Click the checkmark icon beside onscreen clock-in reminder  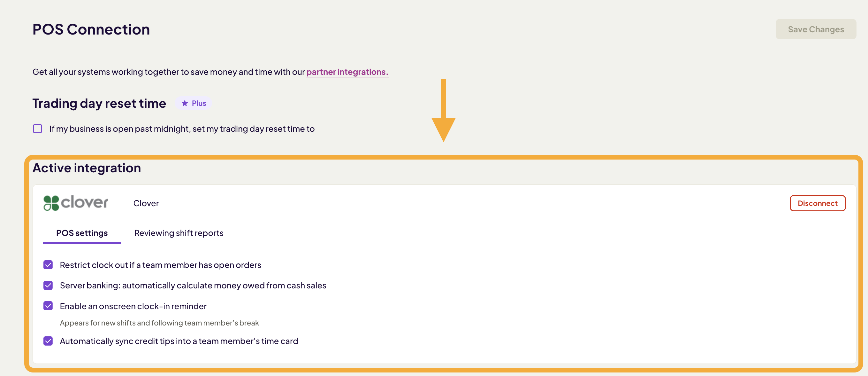48,306
